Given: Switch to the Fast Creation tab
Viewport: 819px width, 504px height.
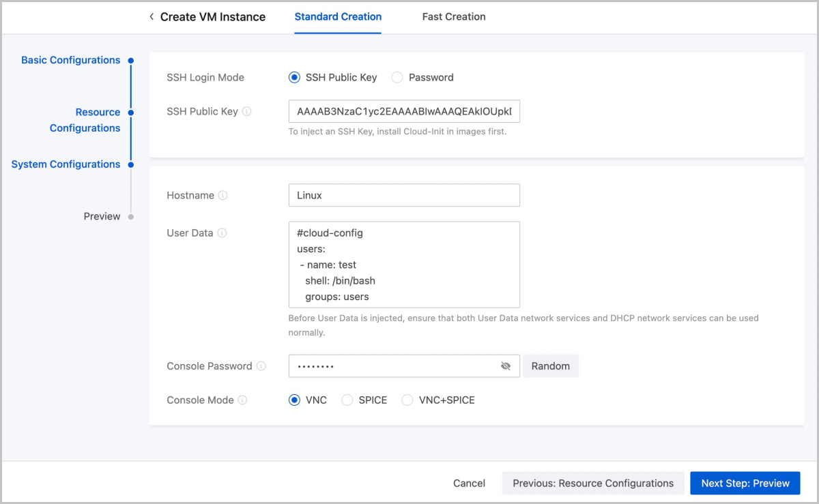Looking at the screenshot, I should click(454, 17).
